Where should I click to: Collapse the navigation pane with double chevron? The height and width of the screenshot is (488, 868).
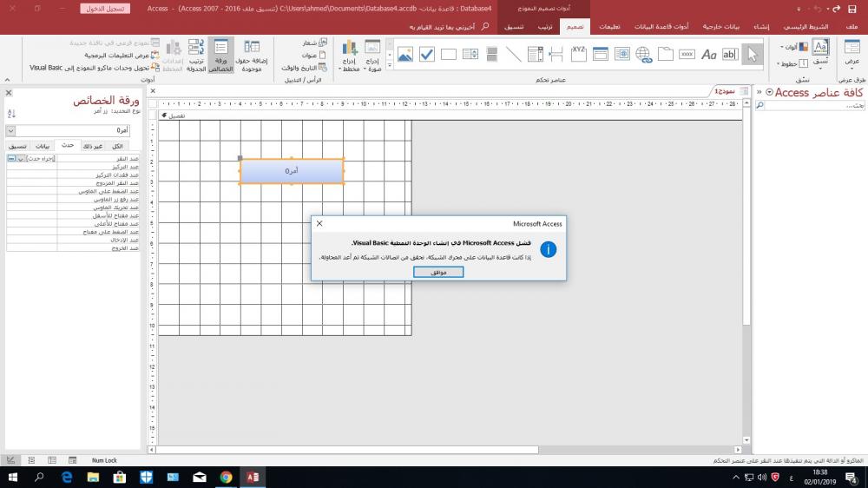759,93
